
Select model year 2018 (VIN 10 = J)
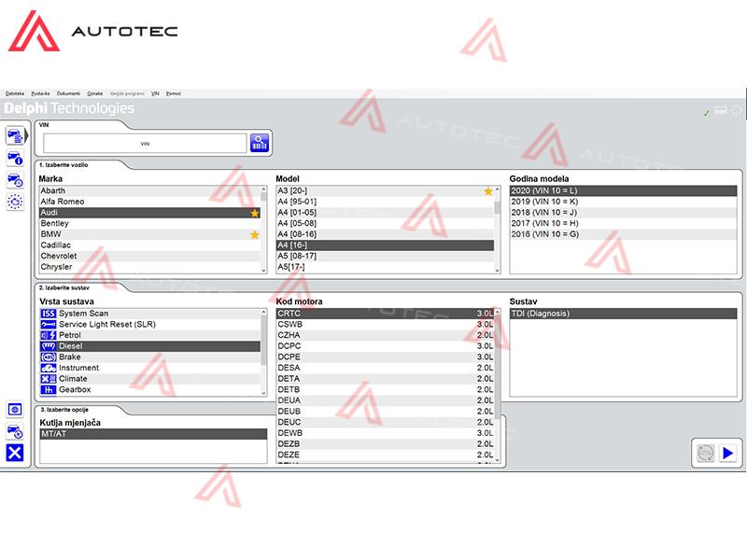point(623,213)
